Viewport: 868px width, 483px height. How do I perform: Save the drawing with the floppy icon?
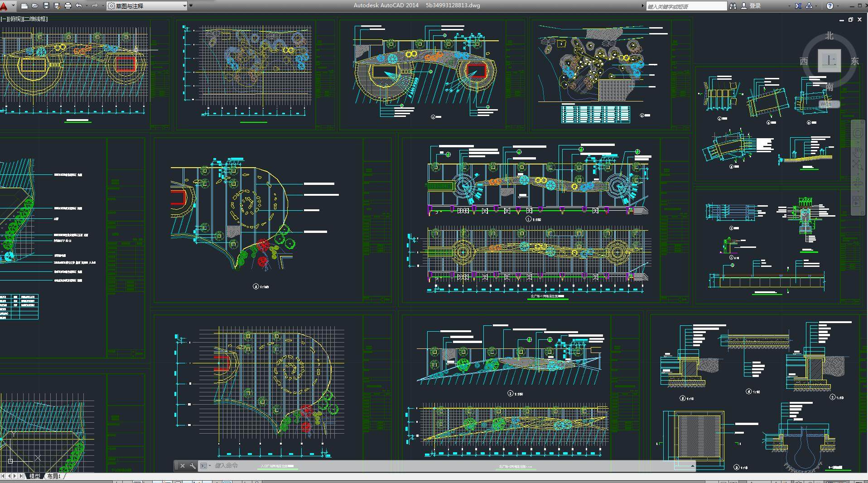coord(46,6)
